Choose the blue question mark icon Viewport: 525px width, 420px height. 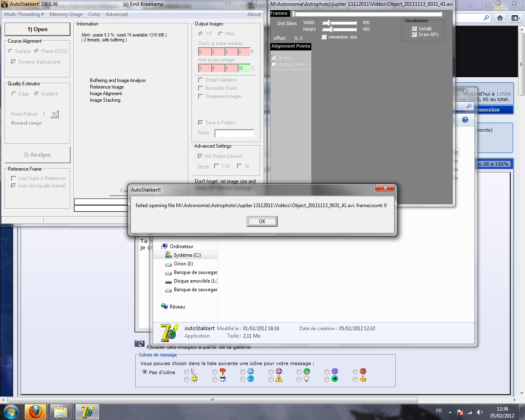pos(251,379)
